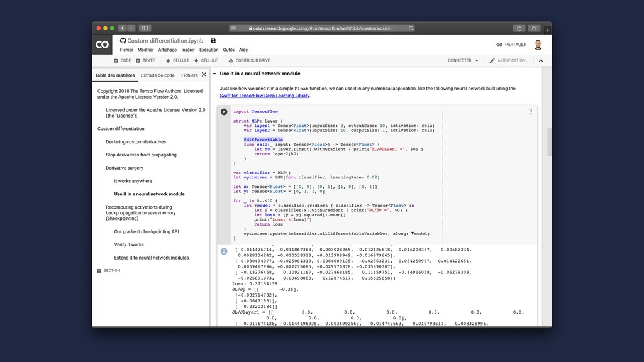Go to 'Derivative surgery' section
The width and height of the screenshot is (644, 362).
(125, 168)
